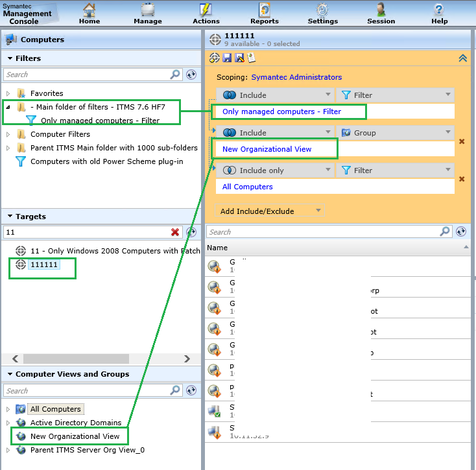Collapse the target editor with the double chevron

tap(462, 58)
